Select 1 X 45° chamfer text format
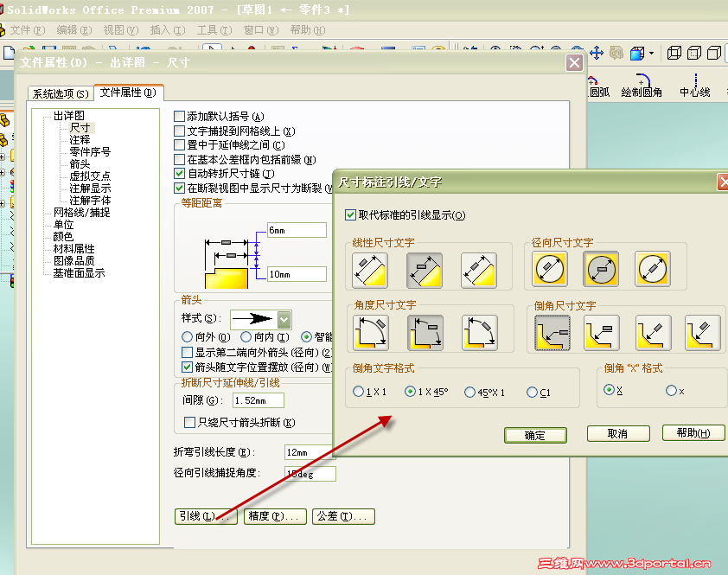Screen dimensions: 728x575 click(x=410, y=392)
